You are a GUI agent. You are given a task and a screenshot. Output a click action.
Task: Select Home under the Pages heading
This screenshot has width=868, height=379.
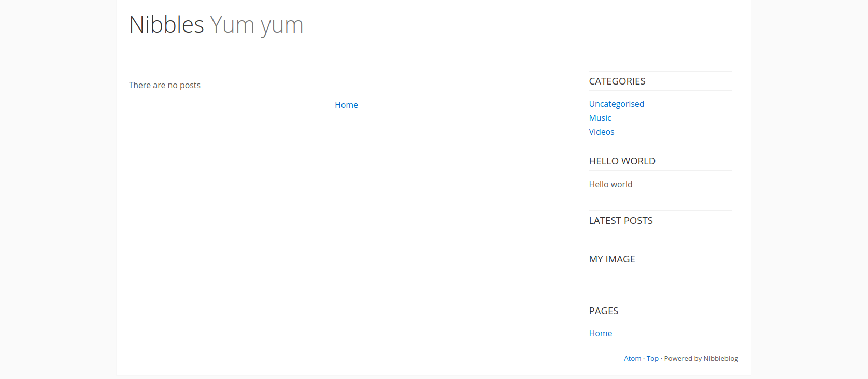click(600, 333)
